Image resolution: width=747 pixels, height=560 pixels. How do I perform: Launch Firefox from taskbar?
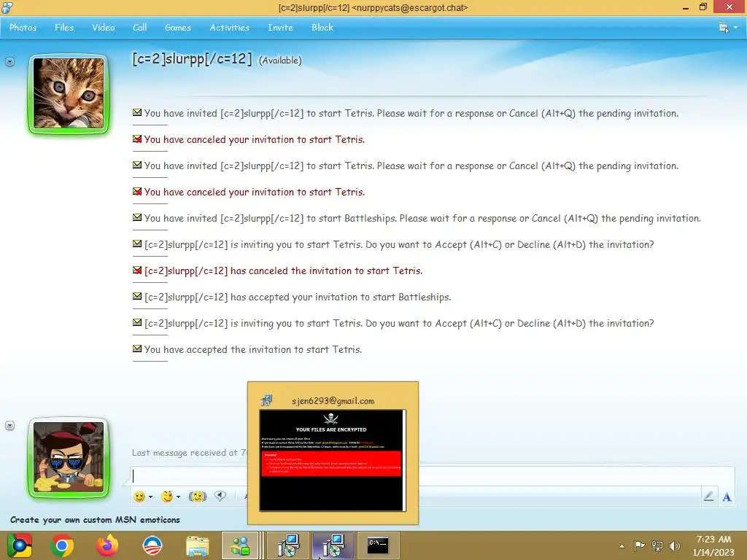click(x=107, y=545)
